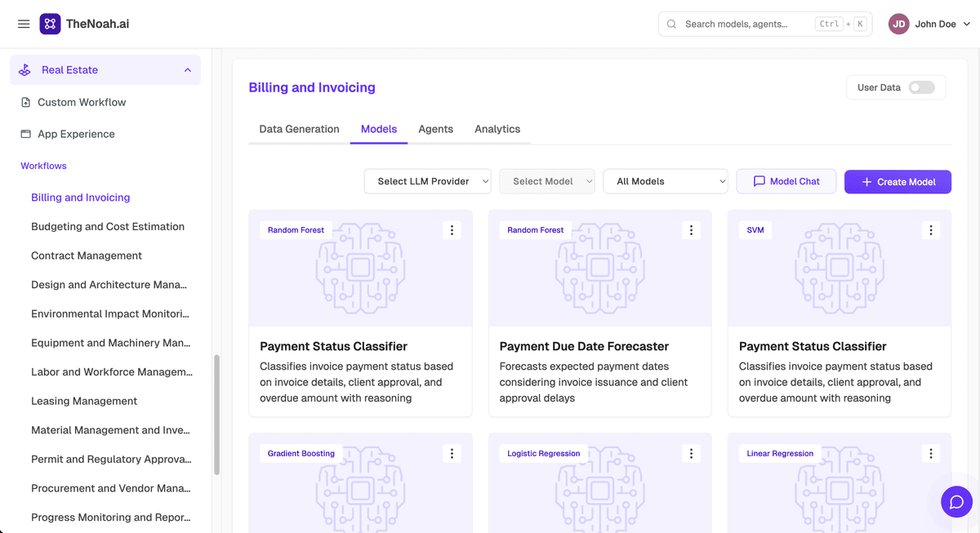
Task: Click the Real Estate category icon
Action: pos(25,70)
